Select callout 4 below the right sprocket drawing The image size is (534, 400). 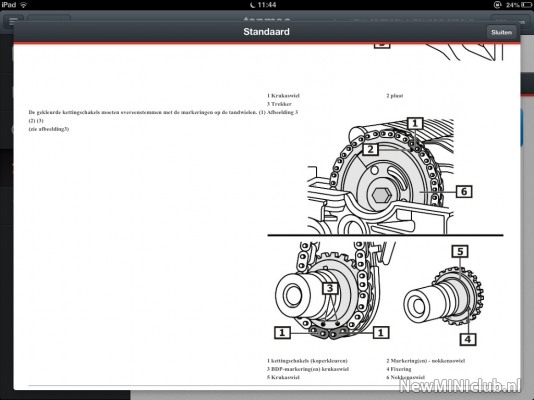468,339
